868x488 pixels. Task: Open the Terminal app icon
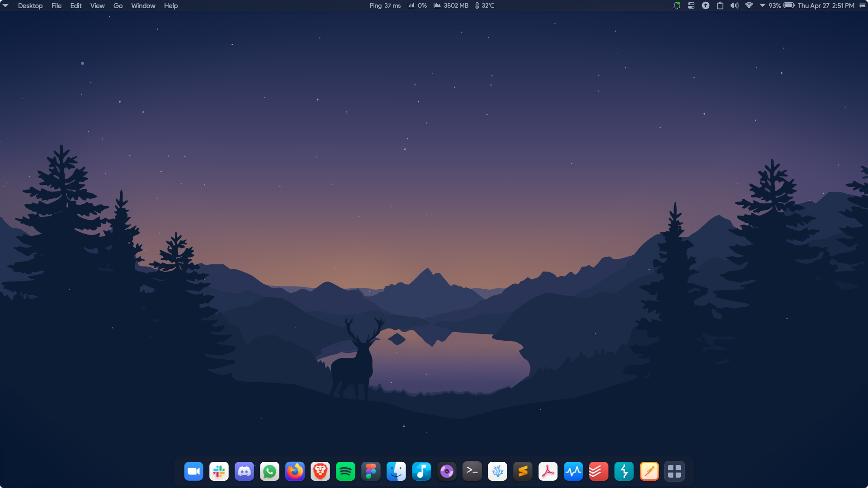click(x=472, y=471)
